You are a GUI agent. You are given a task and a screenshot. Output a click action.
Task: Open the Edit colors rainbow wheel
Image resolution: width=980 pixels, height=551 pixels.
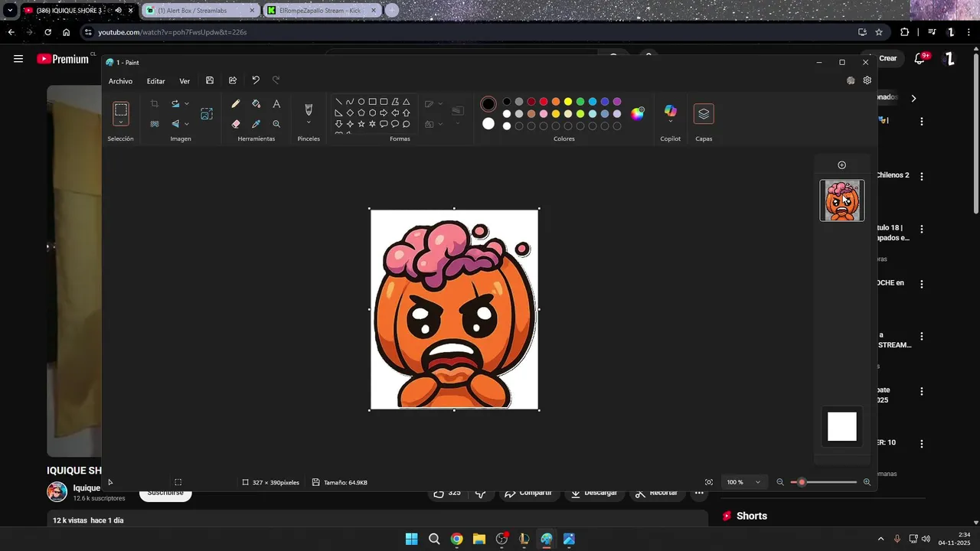[637, 114]
